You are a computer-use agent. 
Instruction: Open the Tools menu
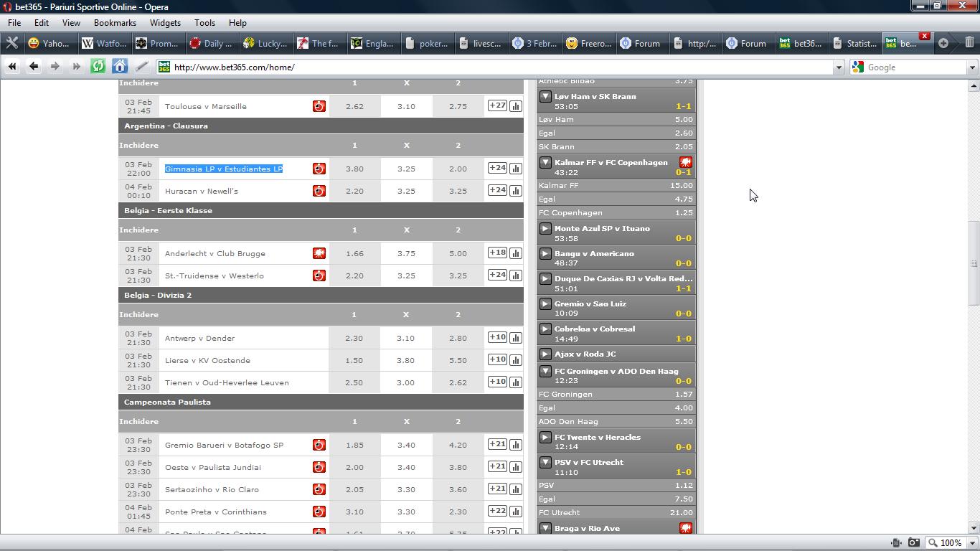(204, 22)
